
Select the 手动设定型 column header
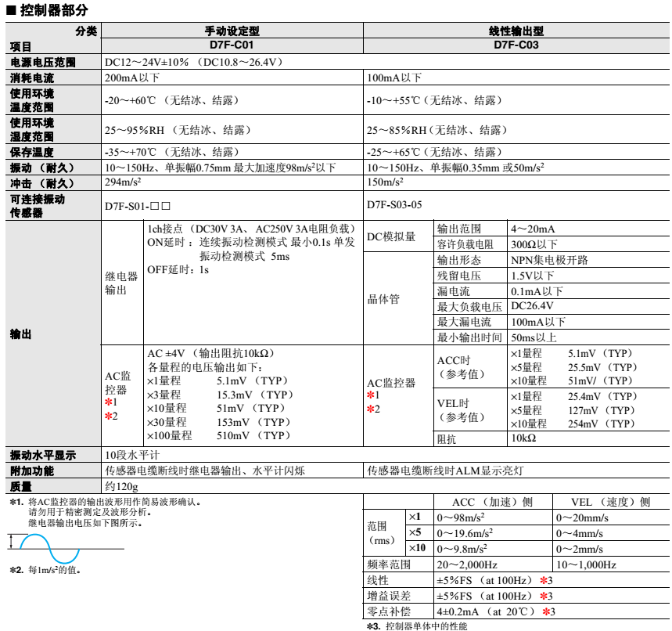pyautogui.click(x=232, y=31)
